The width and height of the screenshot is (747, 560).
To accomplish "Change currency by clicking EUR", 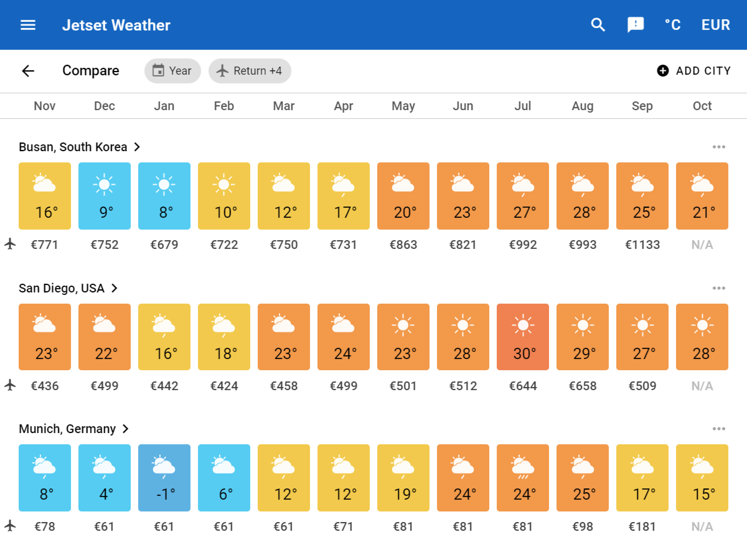I will (715, 25).
